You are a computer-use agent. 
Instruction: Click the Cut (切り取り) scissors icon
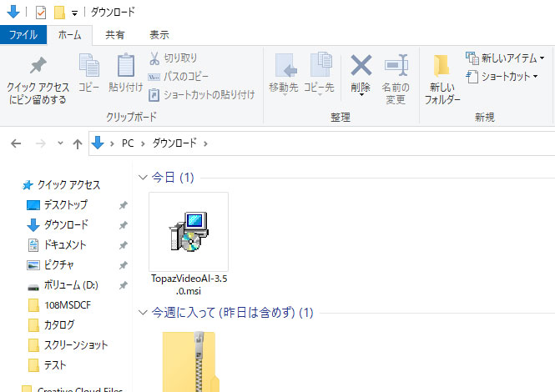[155, 58]
